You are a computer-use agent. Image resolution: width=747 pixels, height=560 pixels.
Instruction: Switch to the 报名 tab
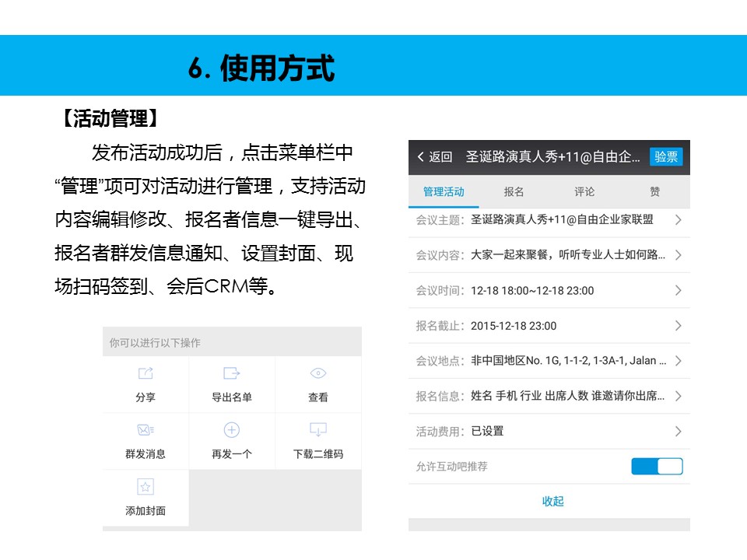point(514,191)
